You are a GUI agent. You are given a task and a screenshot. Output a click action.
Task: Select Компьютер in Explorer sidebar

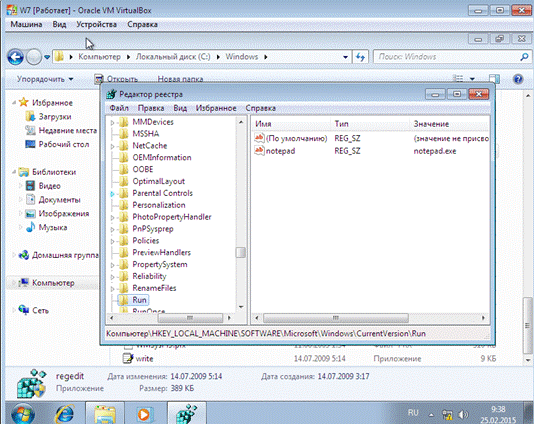coord(47,283)
